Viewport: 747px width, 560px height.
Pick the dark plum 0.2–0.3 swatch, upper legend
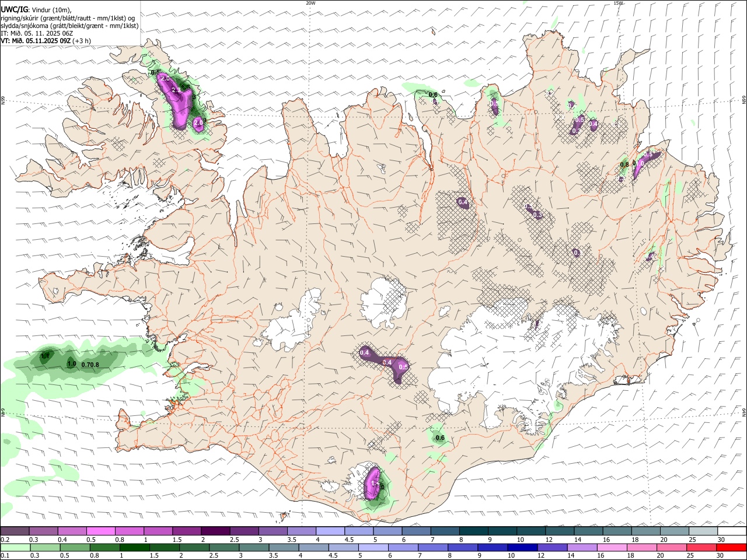[x=15, y=531]
